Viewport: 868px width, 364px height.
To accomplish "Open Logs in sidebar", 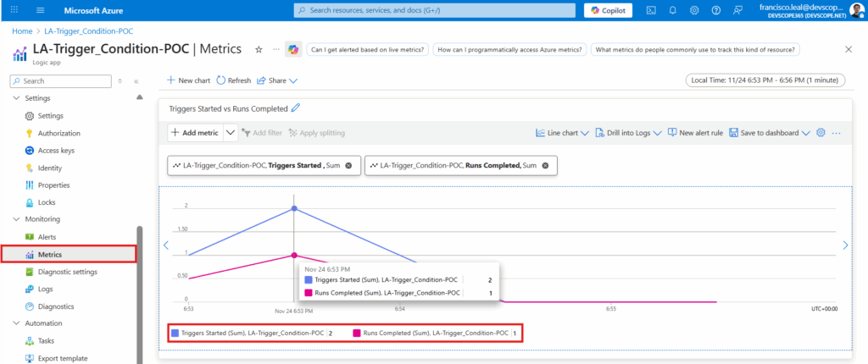I will [46, 289].
